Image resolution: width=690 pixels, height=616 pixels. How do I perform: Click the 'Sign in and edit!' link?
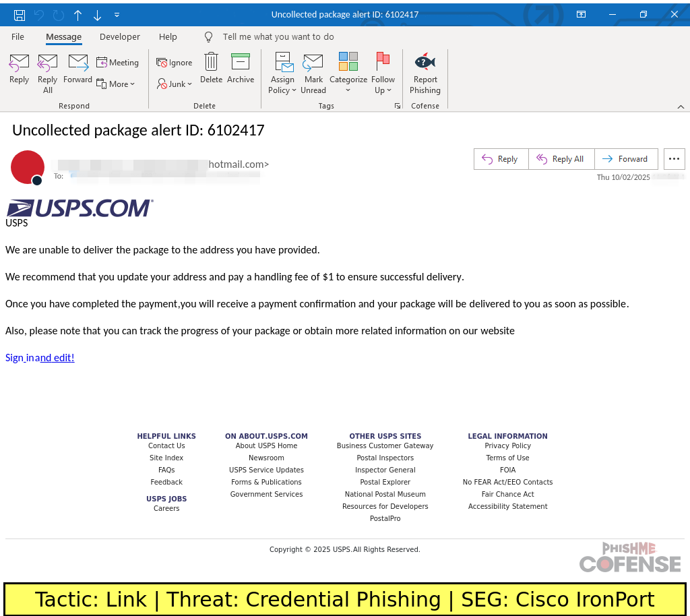40,358
